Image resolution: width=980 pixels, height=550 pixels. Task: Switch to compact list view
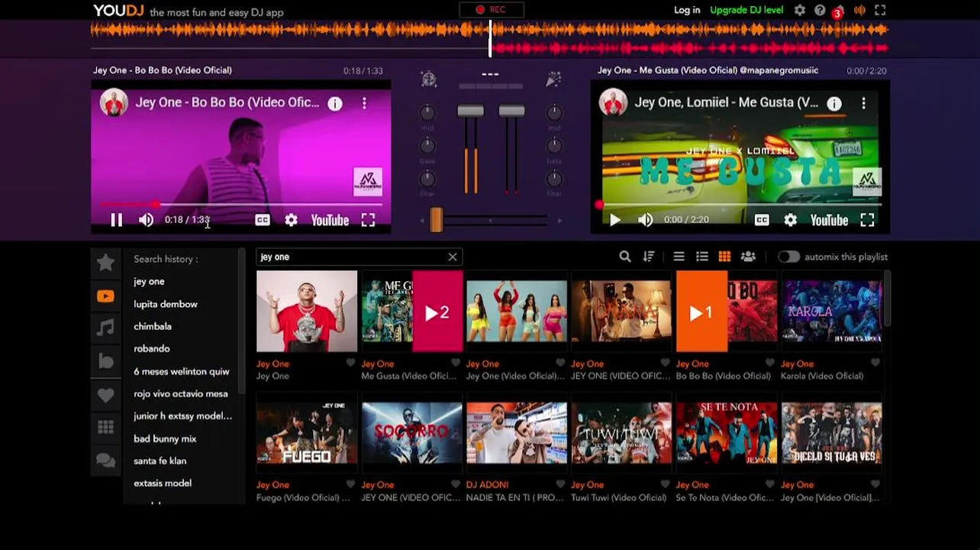(679, 257)
